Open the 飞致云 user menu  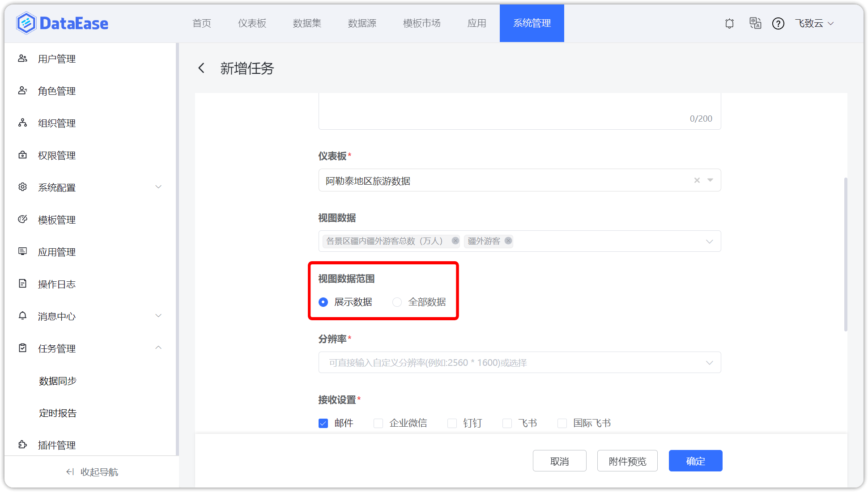coord(814,23)
